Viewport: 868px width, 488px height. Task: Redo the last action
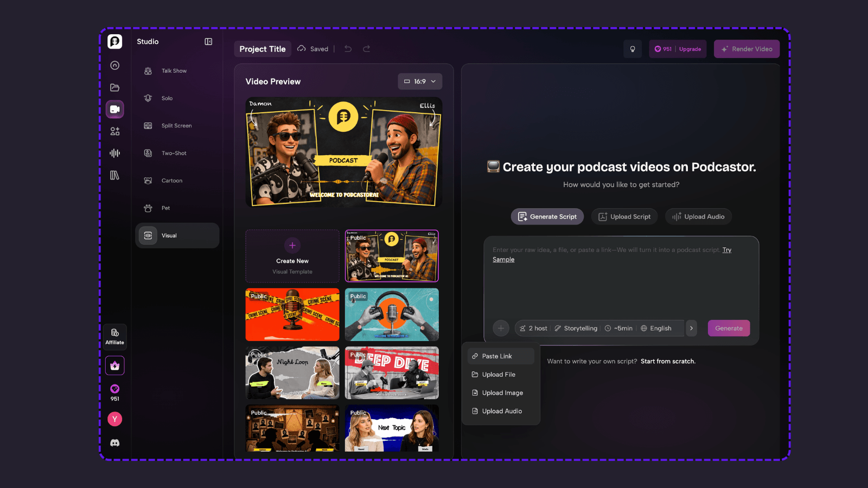[x=367, y=49]
